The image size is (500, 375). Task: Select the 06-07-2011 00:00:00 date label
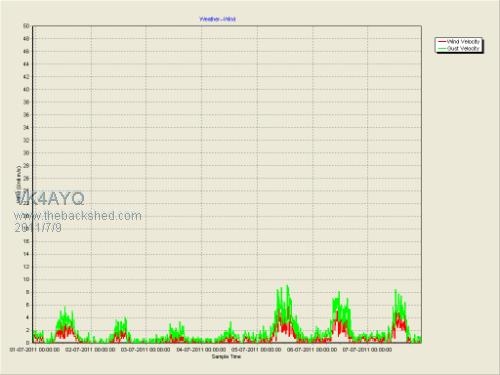click(312, 350)
